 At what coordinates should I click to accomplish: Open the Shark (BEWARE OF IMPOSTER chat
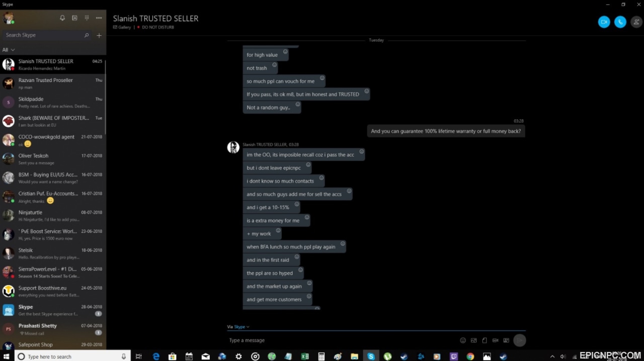point(53,121)
